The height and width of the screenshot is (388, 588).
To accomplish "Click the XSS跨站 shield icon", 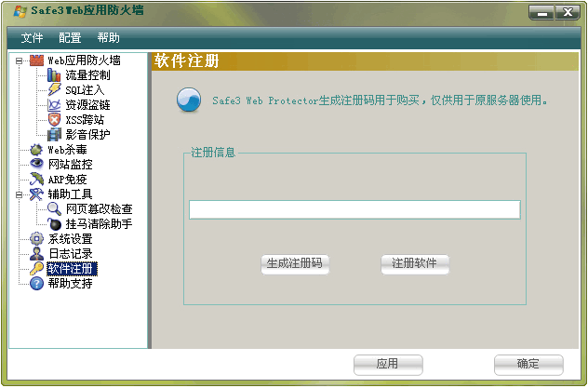I will [x=54, y=120].
